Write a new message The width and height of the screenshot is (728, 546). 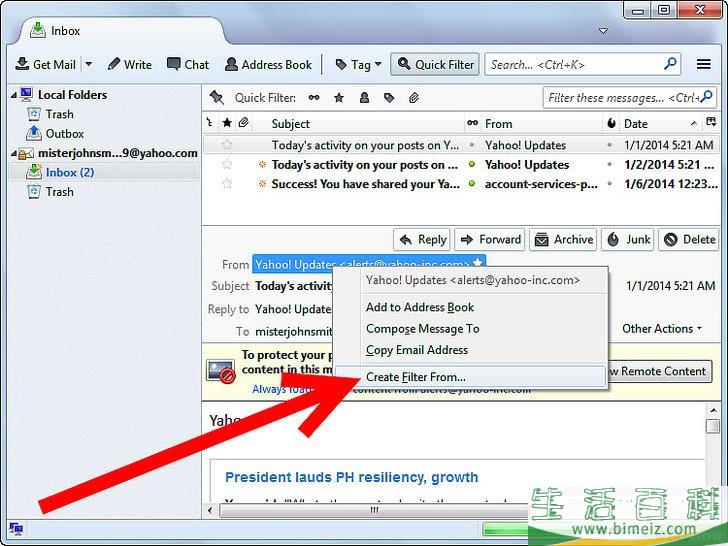tap(130, 65)
